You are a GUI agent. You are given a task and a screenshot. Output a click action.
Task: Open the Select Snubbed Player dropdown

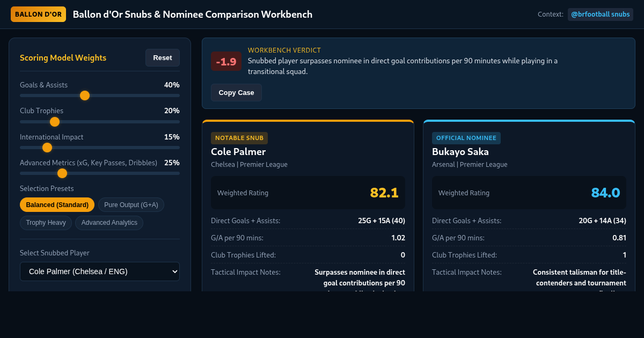click(x=100, y=271)
